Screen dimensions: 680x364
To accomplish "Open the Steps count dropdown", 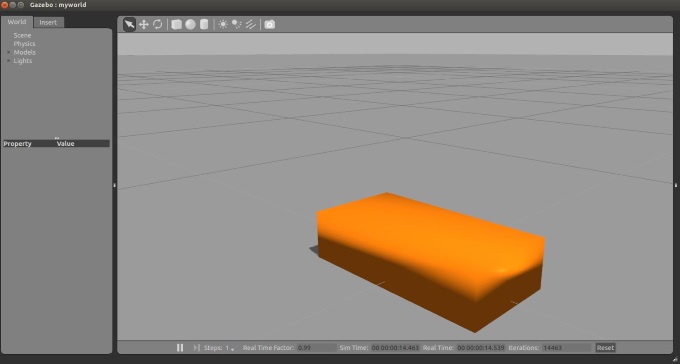I will (230, 348).
